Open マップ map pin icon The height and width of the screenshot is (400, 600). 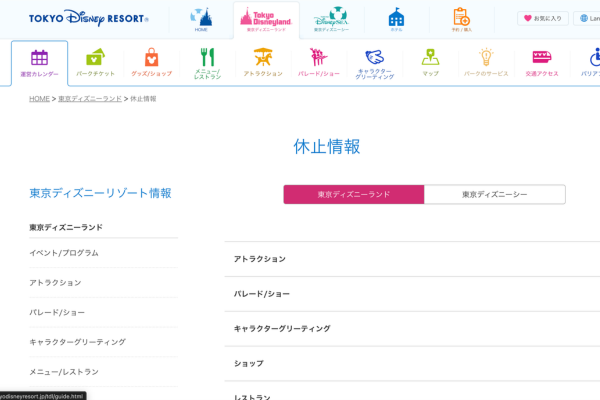(x=430, y=63)
